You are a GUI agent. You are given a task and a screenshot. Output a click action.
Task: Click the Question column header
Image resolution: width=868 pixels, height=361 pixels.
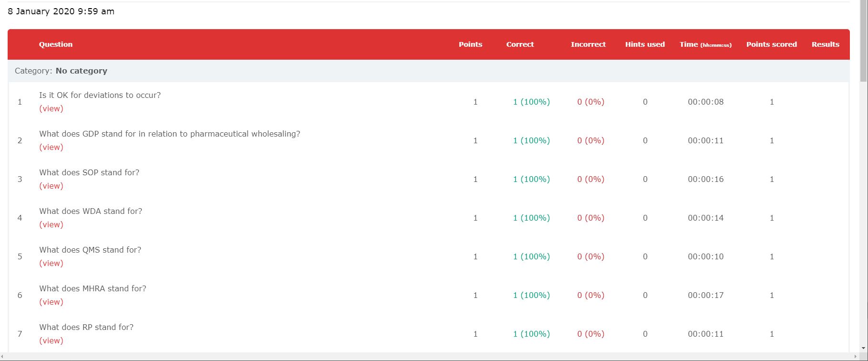pyautogui.click(x=56, y=44)
